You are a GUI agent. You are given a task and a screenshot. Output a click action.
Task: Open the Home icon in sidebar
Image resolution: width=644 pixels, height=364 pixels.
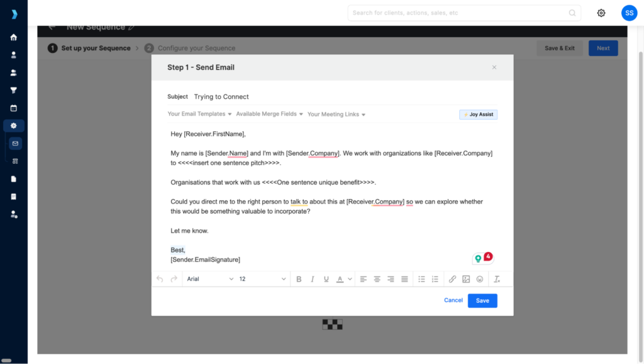coord(14,37)
